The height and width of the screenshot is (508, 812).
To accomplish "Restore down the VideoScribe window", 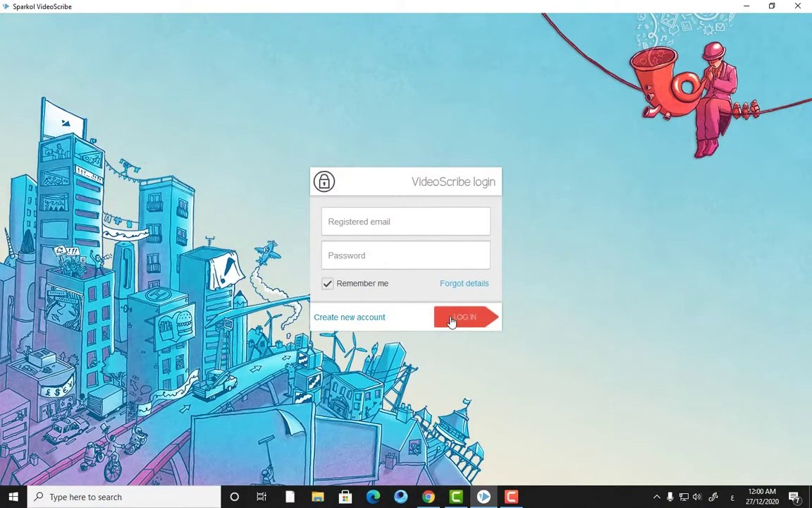I will pos(772,6).
